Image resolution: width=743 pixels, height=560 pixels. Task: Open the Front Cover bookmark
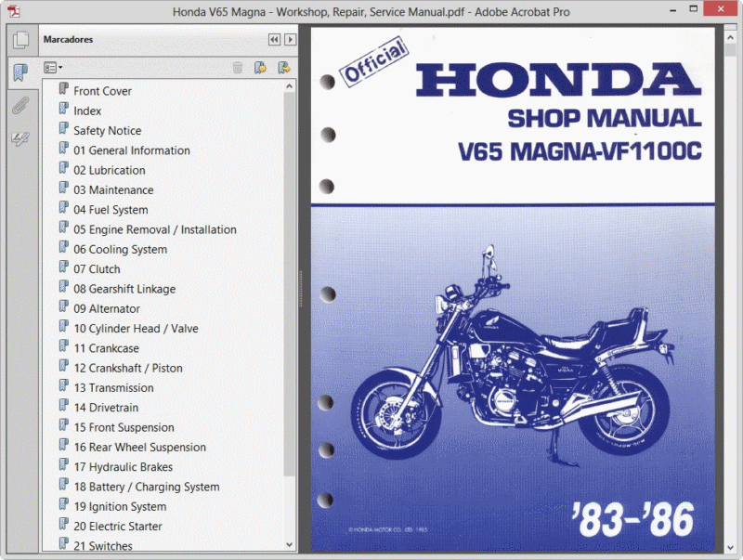pos(102,91)
